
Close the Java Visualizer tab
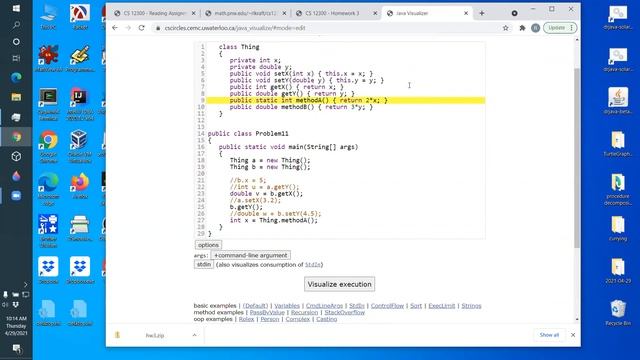click(466, 13)
